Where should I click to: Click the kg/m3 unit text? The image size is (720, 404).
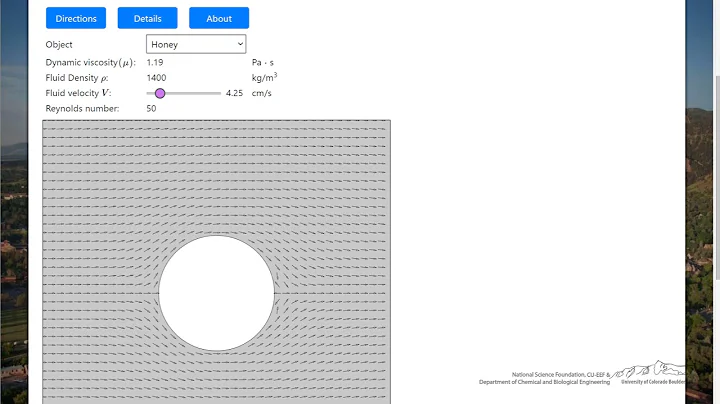pos(264,77)
